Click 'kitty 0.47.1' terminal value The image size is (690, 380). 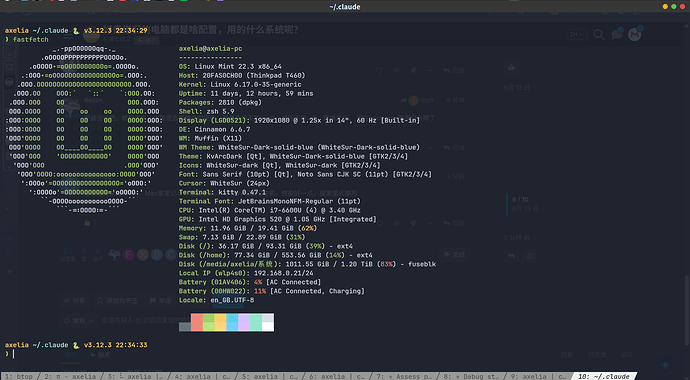(x=242, y=192)
